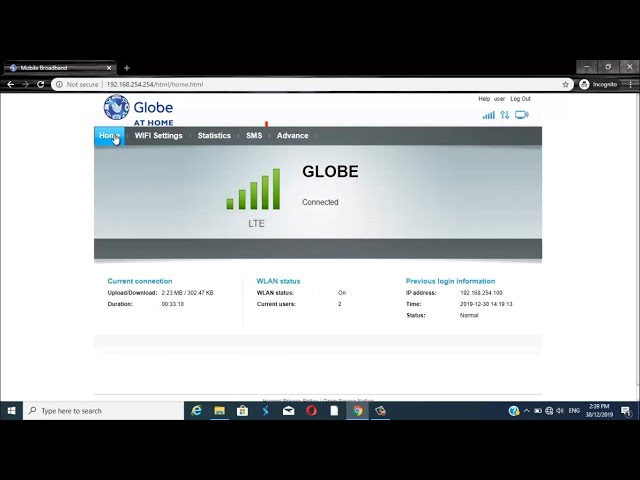The width and height of the screenshot is (640, 480).
Task: Click the ENG language indicator
Action: click(x=574, y=411)
